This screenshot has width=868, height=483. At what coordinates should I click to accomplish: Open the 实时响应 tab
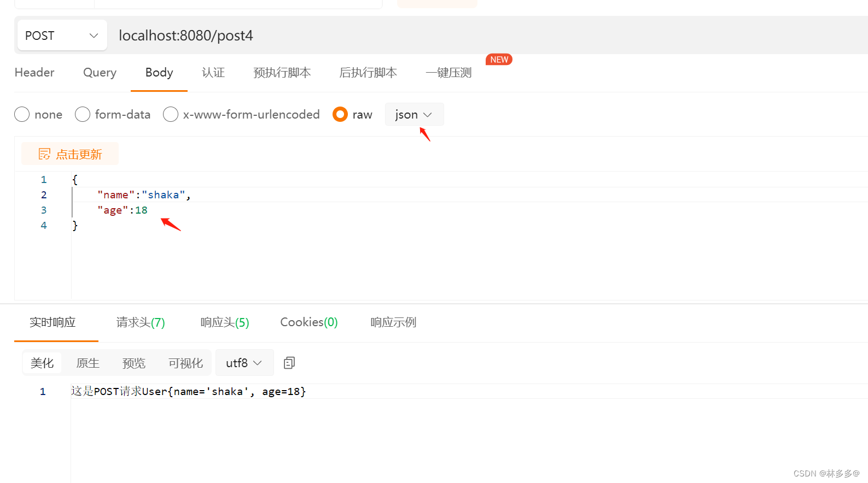tap(53, 322)
